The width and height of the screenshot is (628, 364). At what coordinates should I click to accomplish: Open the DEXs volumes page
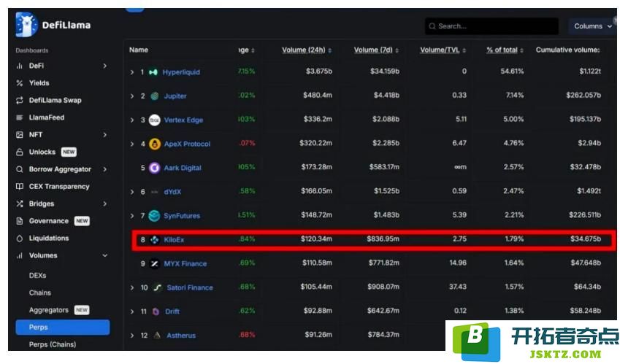pyautogui.click(x=38, y=275)
